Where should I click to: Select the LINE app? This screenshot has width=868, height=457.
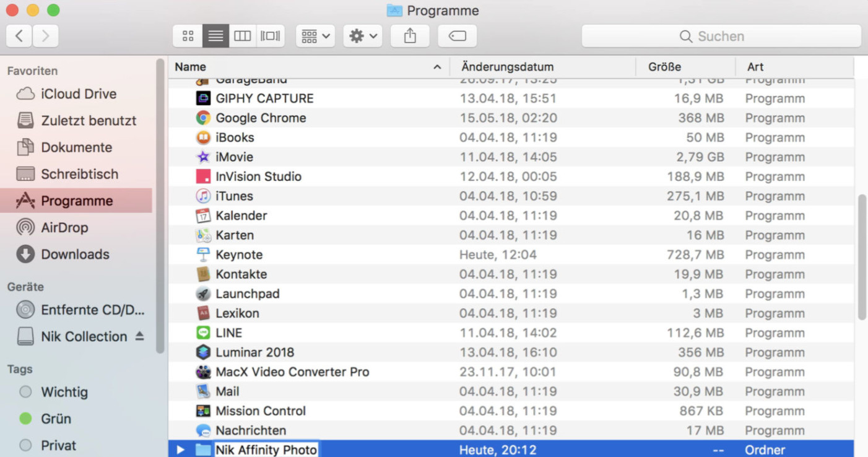[x=511, y=333]
